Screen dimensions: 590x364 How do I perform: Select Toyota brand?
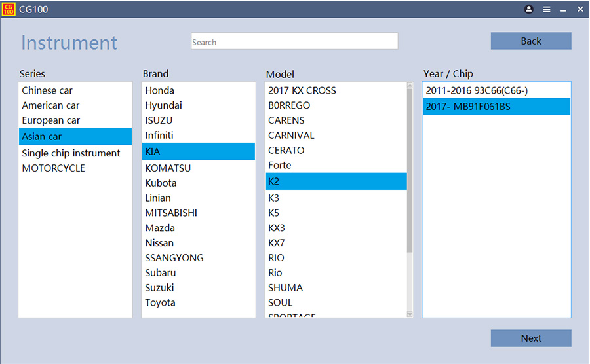tap(160, 302)
